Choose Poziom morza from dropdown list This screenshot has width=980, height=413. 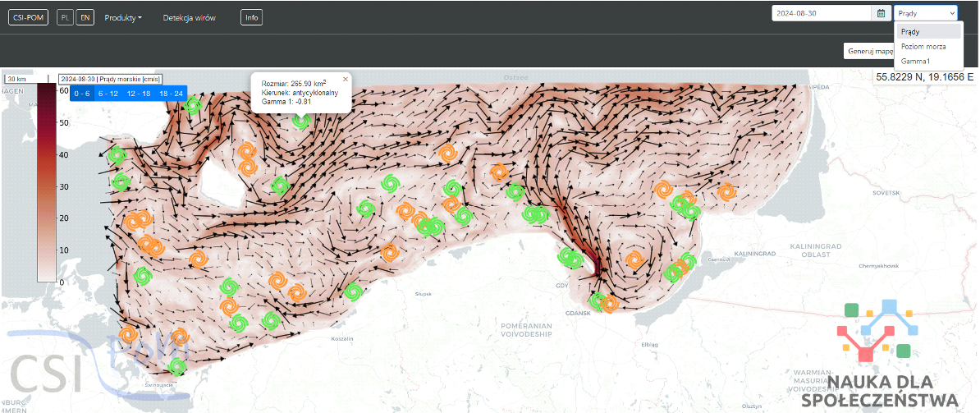pyautogui.click(x=923, y=46)
